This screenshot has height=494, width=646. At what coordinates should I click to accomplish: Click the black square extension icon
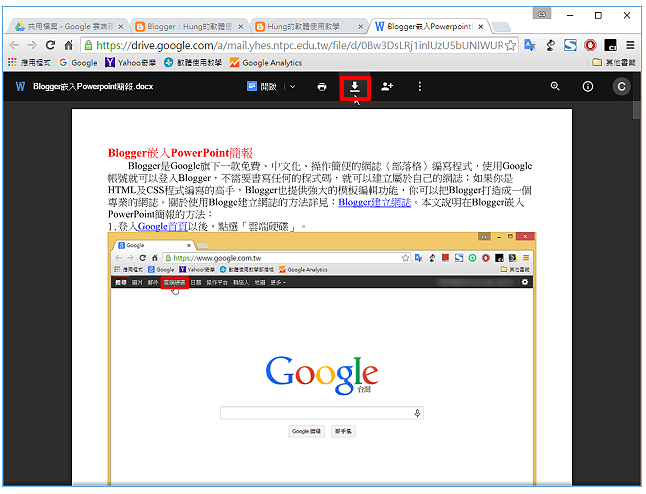(610, 45)
